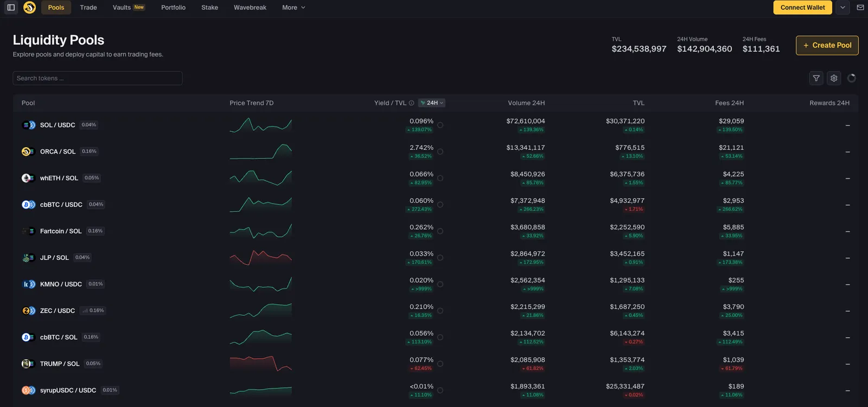Open the Trade tab
868x407 pixels.
[x=88, y=8]
